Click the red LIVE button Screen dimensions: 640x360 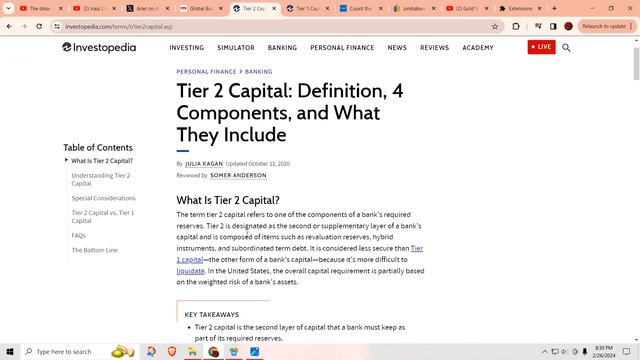point(542,47)
